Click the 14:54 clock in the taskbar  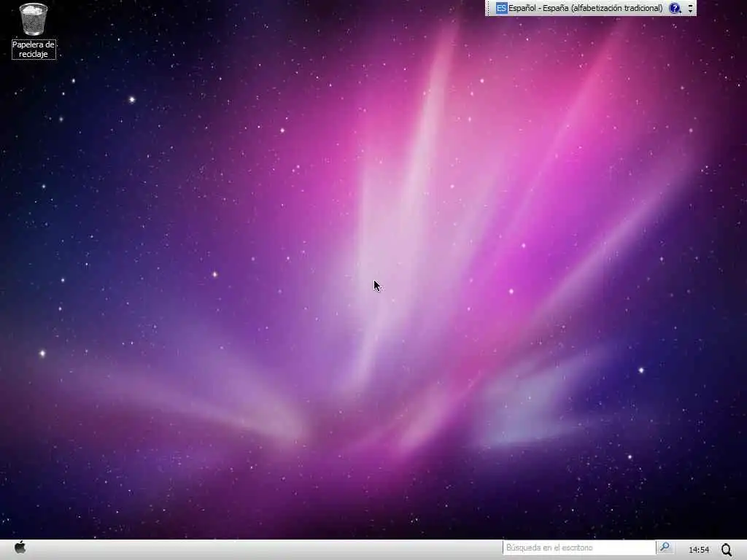pos(699,550)
